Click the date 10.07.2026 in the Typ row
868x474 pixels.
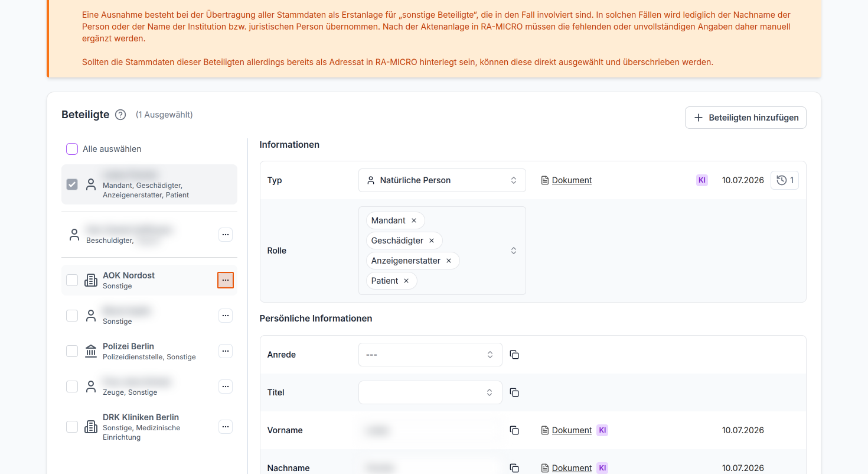coord(743,180)
